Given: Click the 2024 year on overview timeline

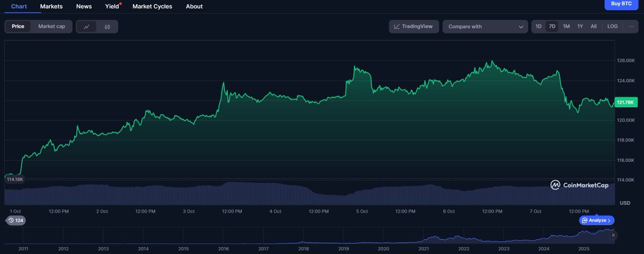Looking at the screenshot, I should [x=544, y=249].
